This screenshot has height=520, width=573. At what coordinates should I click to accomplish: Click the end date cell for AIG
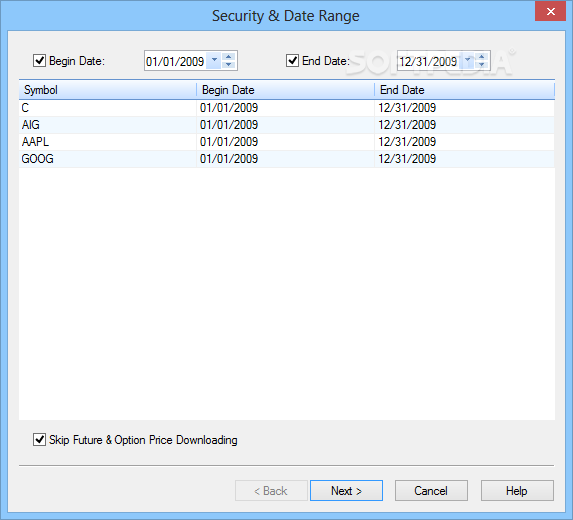[464, 125]
